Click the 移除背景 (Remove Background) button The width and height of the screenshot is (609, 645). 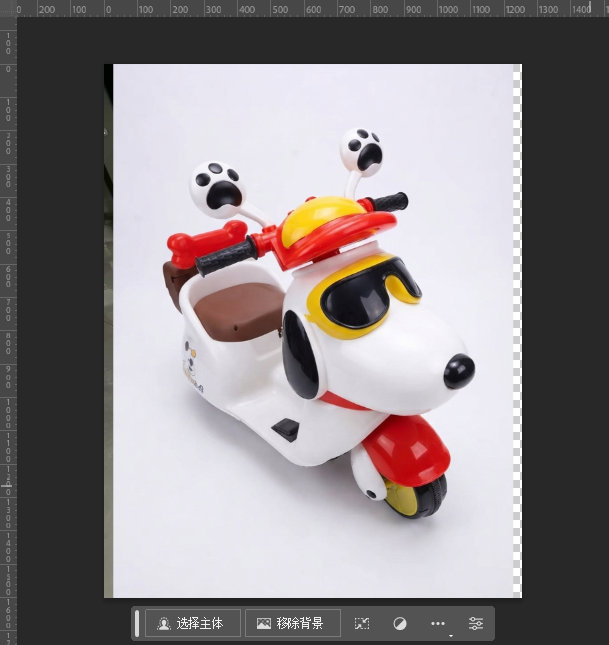[x=293, y=624]
